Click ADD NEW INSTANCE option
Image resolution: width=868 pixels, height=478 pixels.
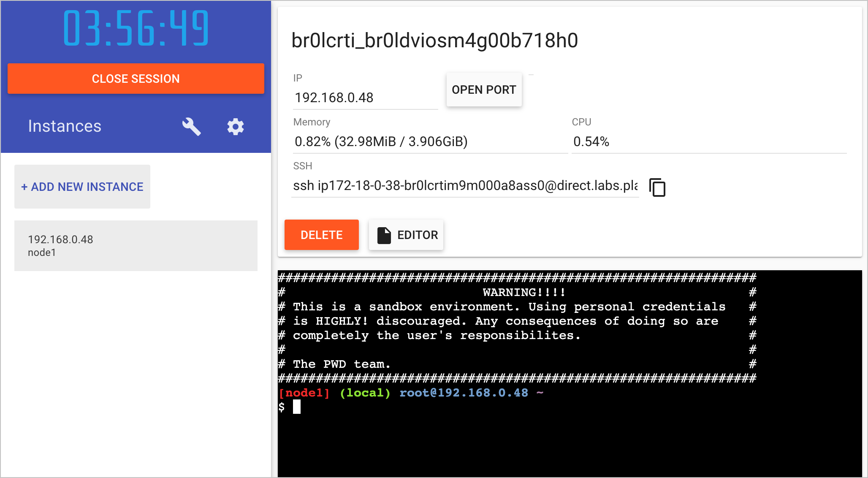[82, 187]
